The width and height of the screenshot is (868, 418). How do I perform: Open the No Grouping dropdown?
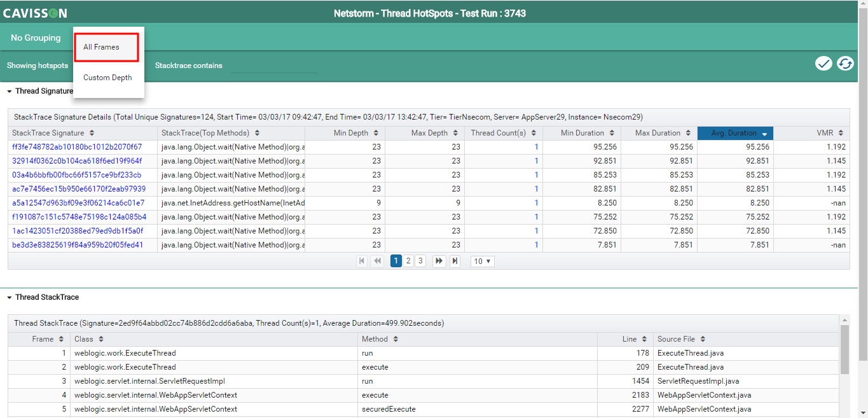point(36,38)
